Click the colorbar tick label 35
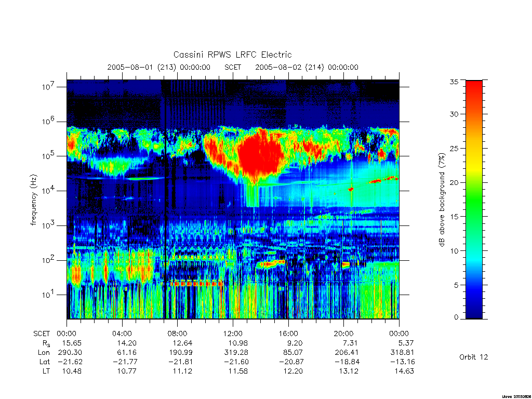Image resolution: width=532 pixels, height=399 pixels. click(x=454, y=82)
